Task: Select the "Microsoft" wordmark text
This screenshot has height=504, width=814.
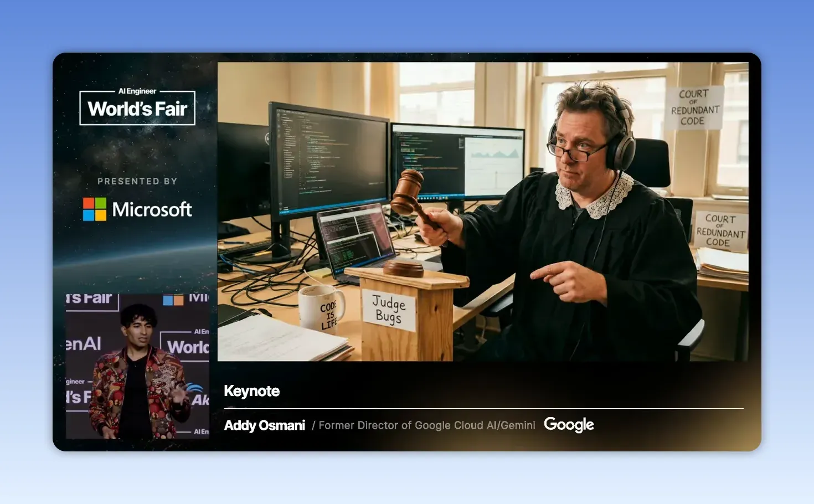Action: click(152, 209)
